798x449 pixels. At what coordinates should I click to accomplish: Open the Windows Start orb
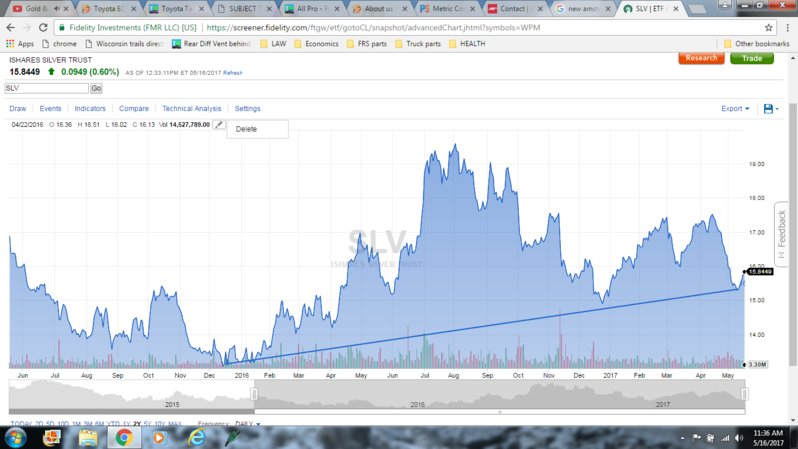15,438
